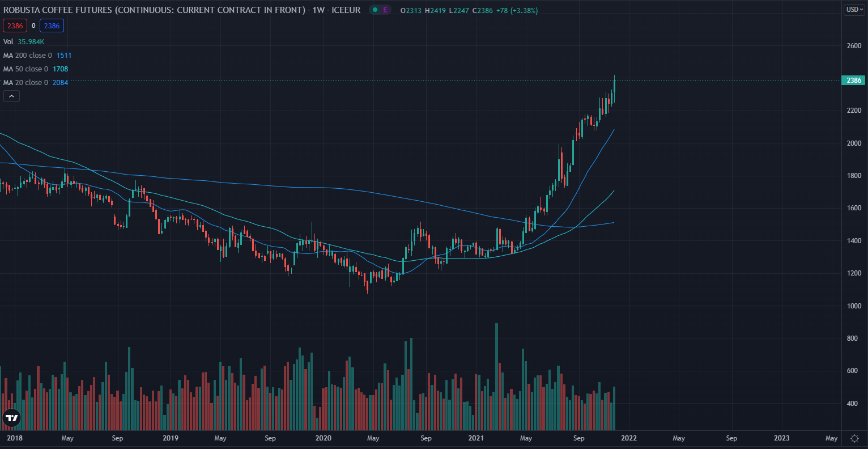The image size is (868, 449).
Task: Click the spread value 0 between price buttons
Action: pyautogui.click(x=33, y=26)
